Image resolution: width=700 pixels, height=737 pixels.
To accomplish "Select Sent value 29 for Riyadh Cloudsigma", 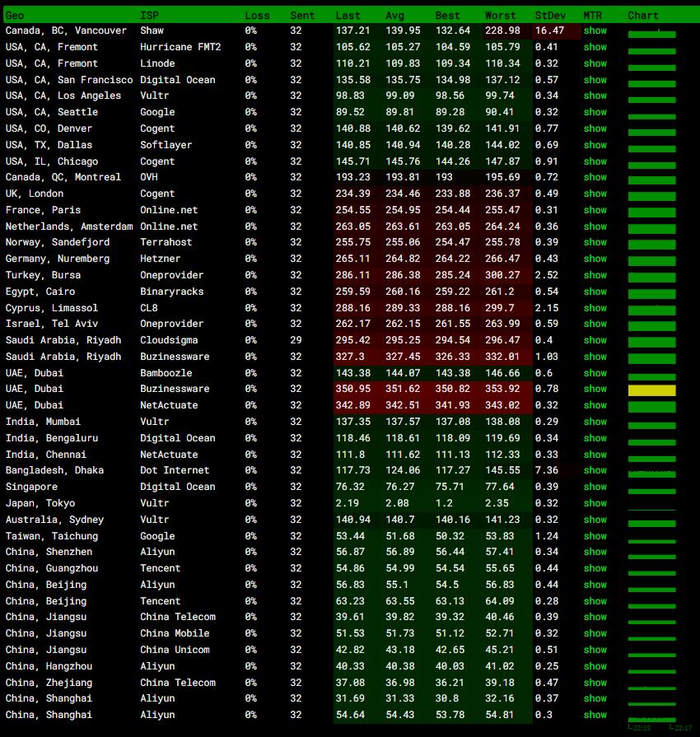I will tap(296, 340).
